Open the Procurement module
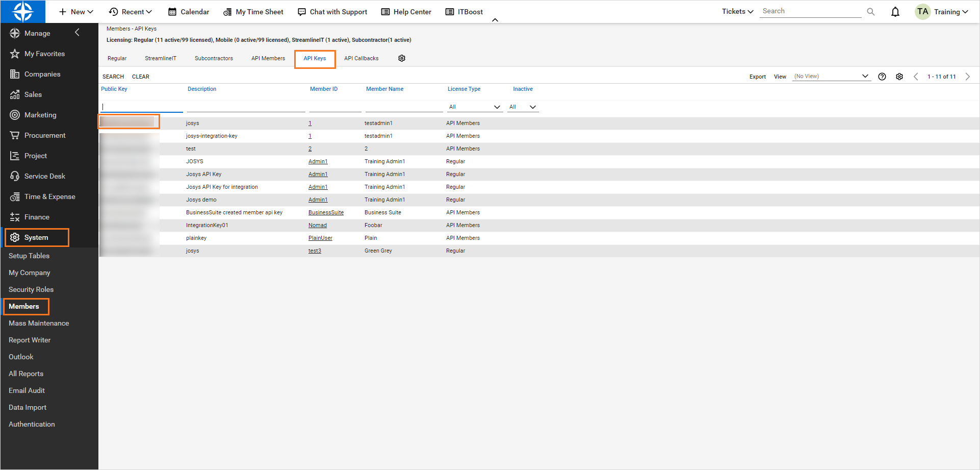Viewport: 980px width, 470px height. (45, 135)
